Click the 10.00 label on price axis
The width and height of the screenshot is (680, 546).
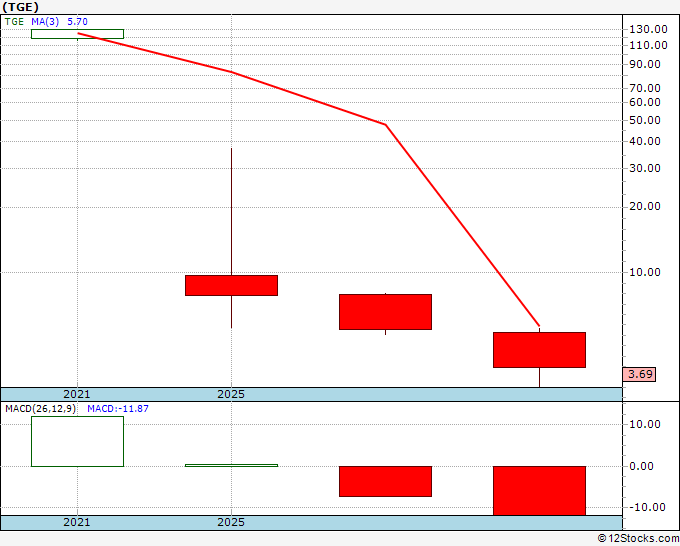coord(645,272)
